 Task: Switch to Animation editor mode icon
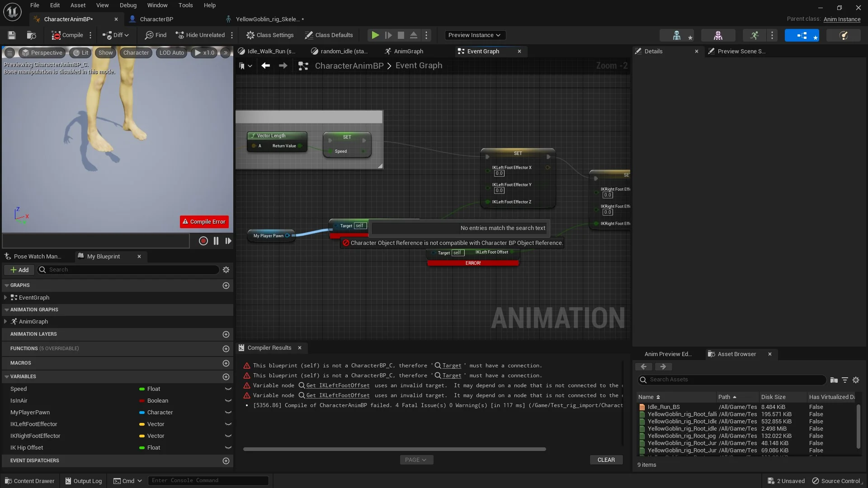[x=755, y=35]
